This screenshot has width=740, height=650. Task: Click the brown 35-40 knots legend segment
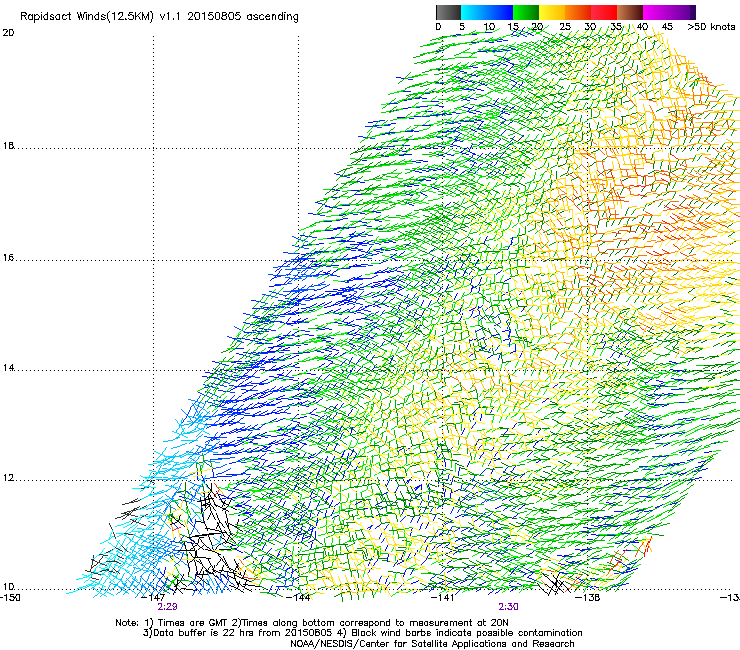pyautogui.click(x=630, y=12)
